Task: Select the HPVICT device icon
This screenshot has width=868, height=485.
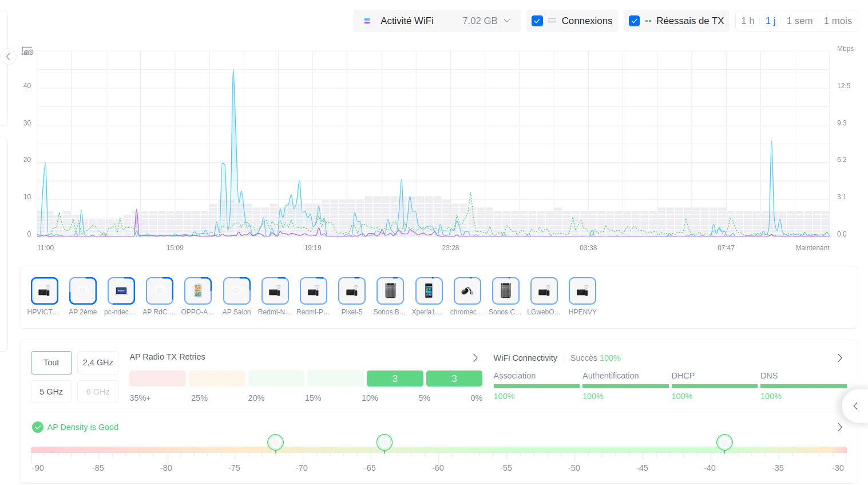Action: pos(44,290)
